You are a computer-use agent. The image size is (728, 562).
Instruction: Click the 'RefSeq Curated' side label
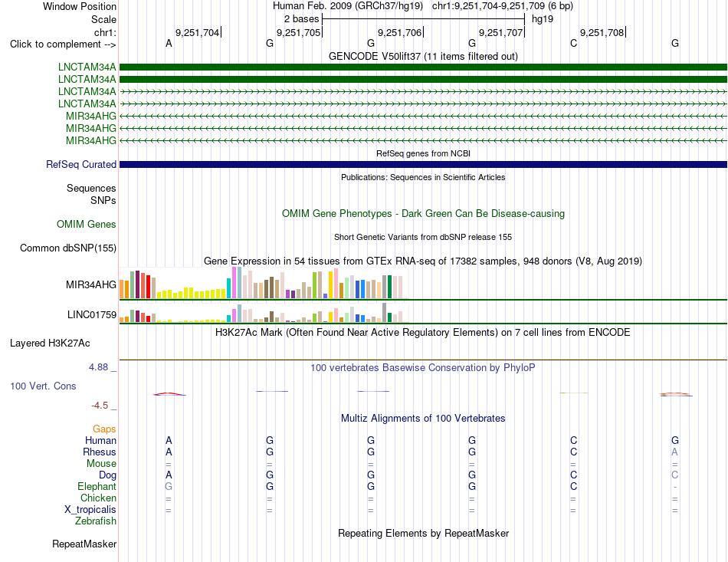(x=81, y=164)
